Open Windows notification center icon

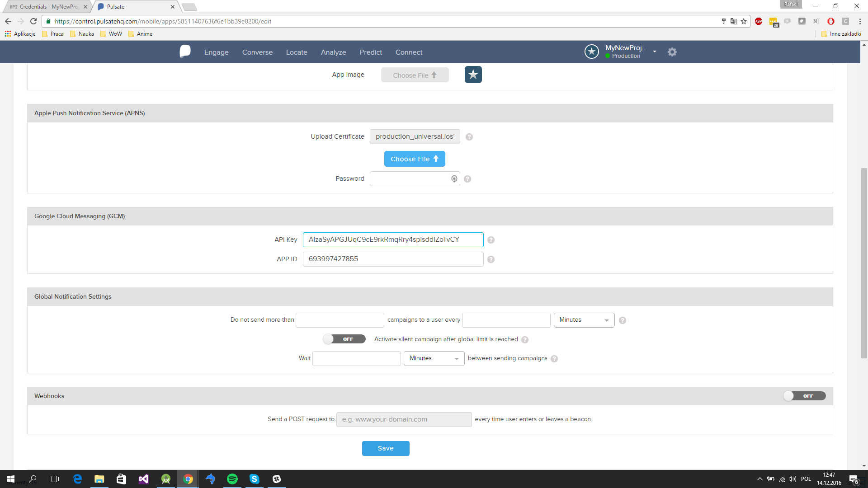pyautogui.click(x=854, y=479)
